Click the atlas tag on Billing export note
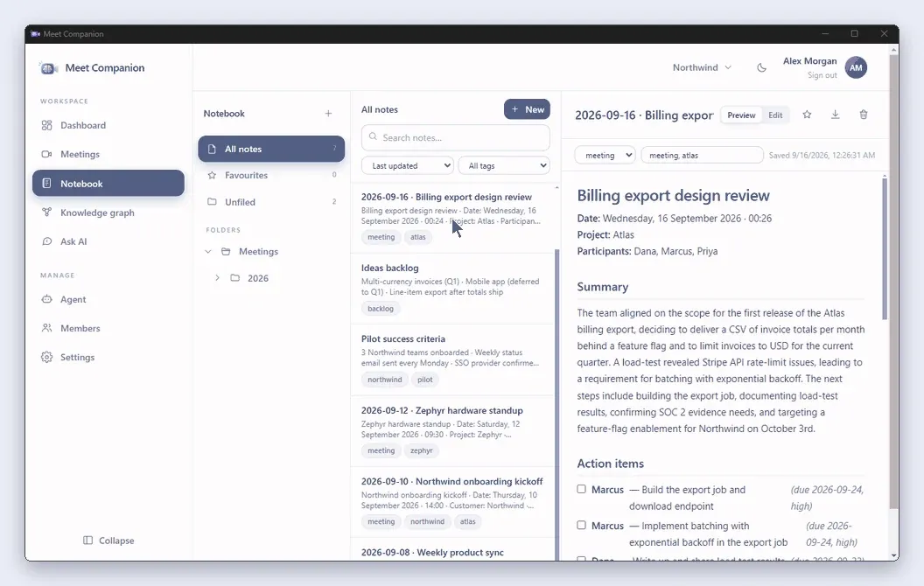This screenshot has width=924, height=586. point(417,237)
